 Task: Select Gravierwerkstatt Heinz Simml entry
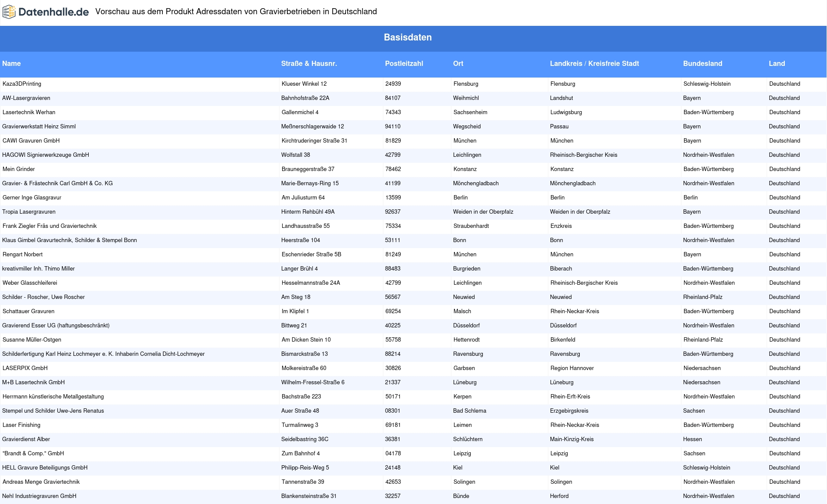[39, 127]
